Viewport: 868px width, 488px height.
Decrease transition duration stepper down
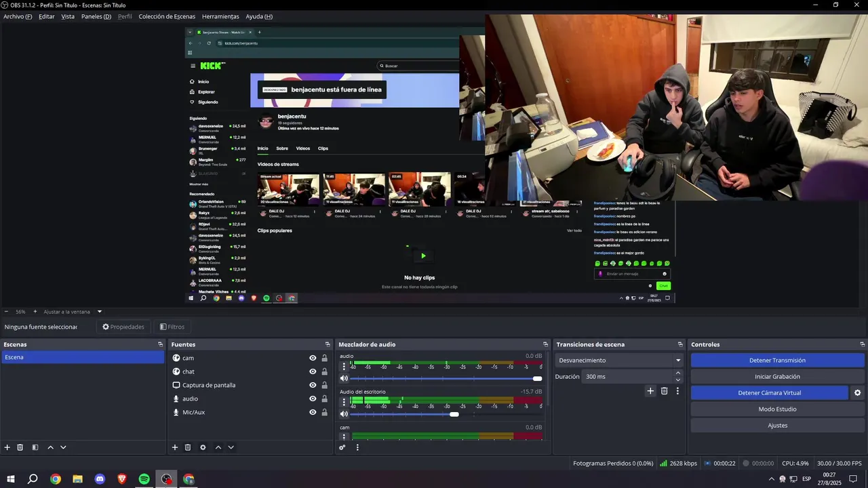[677, 380]
